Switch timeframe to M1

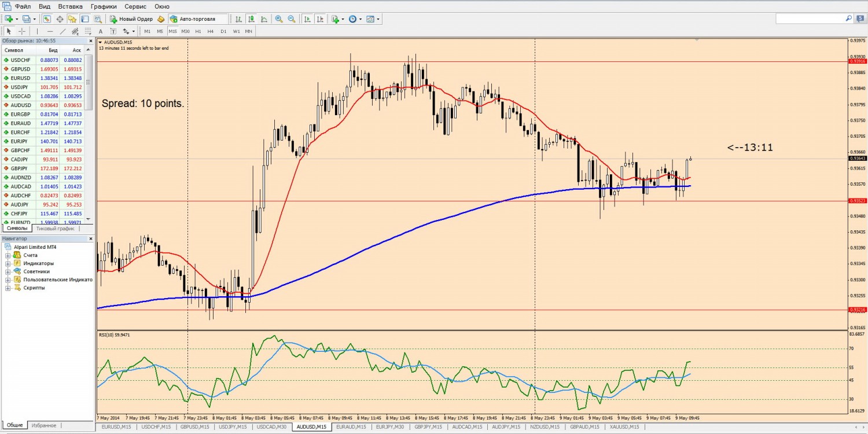[148, 31]
